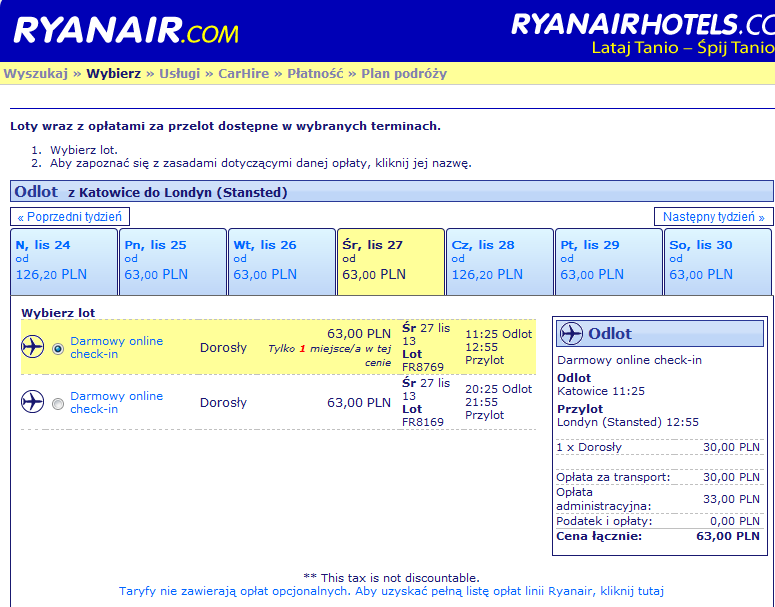Switch to the N, lis 24 date tab
775x607 pixels.
coord(64,261)
